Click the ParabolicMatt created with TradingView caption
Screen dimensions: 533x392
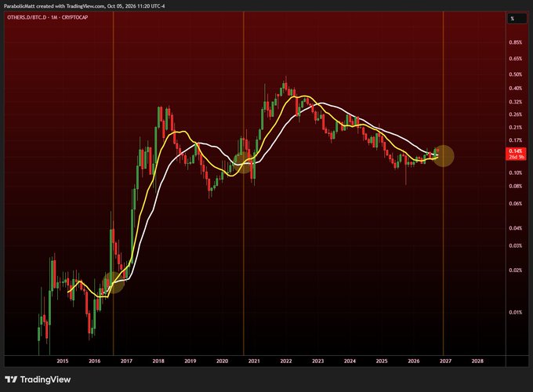pyautogui.click(x=85, y=5)
